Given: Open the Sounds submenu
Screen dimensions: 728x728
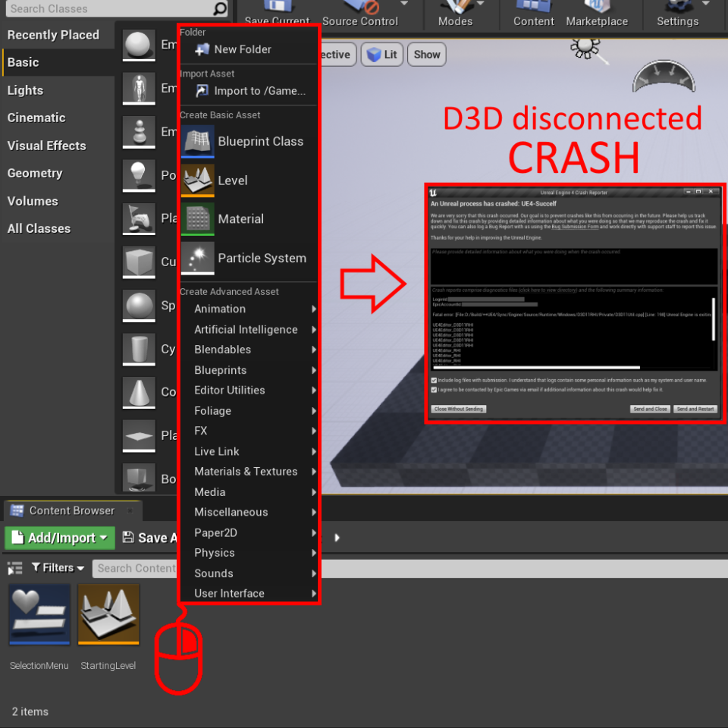Looking at the screenshot, I should (x=249, y=573).
